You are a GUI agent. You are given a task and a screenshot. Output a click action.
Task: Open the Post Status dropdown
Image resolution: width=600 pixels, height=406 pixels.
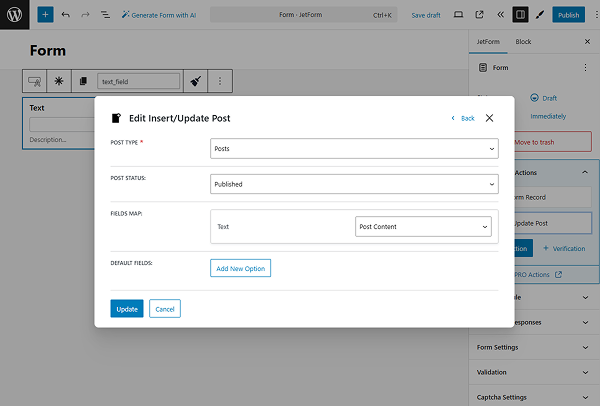coord(355,184)
